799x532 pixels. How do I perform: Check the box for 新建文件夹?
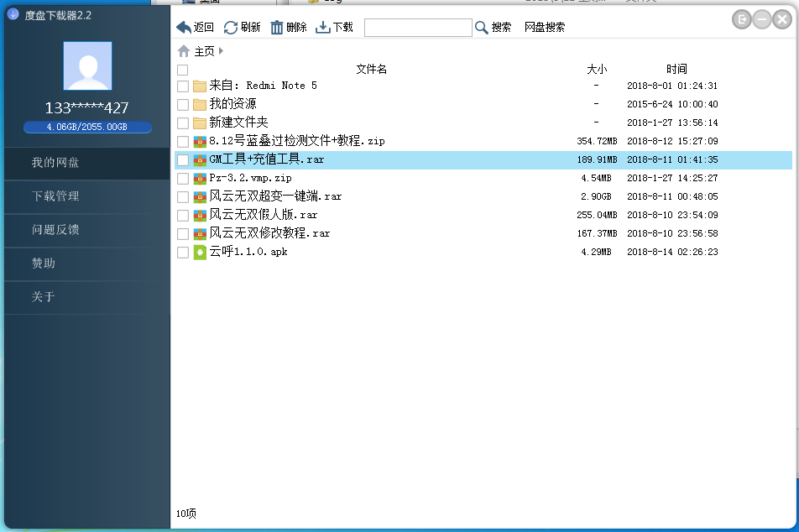click(x=182, y=123)
